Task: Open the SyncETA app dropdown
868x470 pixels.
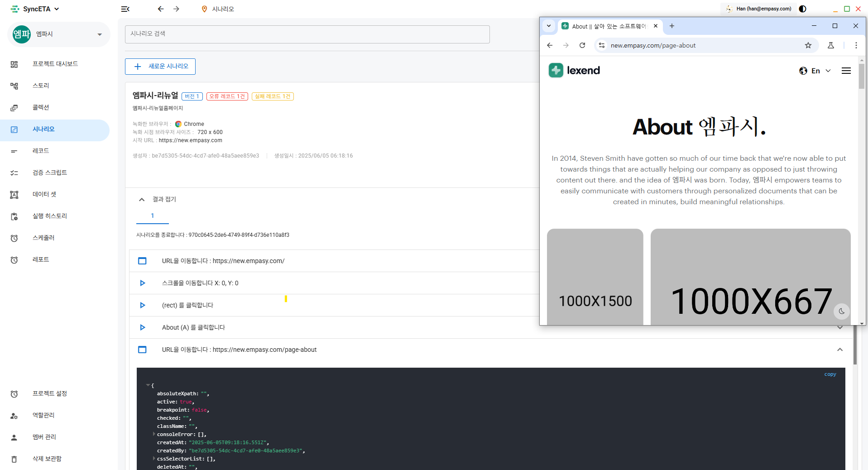Action: point(35,9)
